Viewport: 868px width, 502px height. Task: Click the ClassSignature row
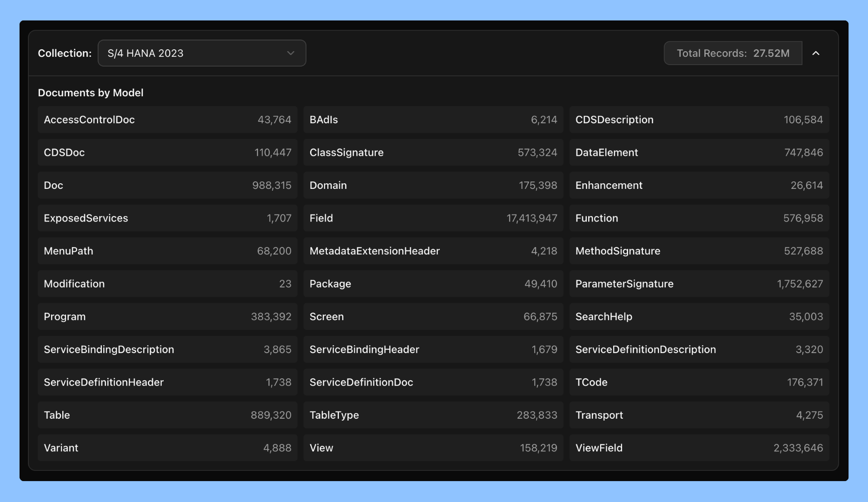(x=433, y=152)
